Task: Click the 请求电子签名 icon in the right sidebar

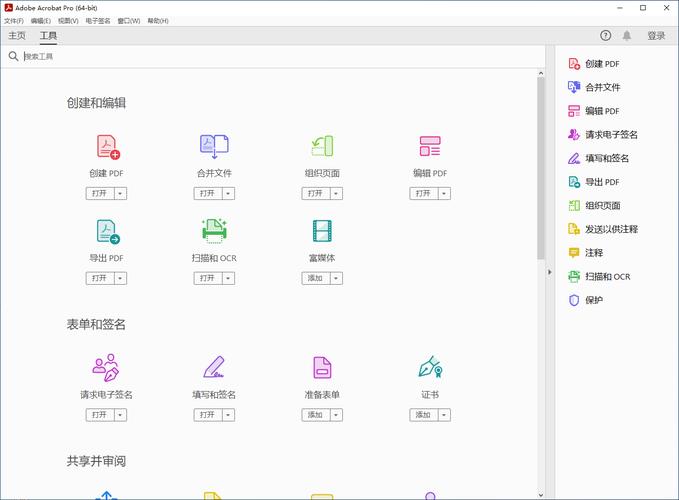Action: click(574, 135)
